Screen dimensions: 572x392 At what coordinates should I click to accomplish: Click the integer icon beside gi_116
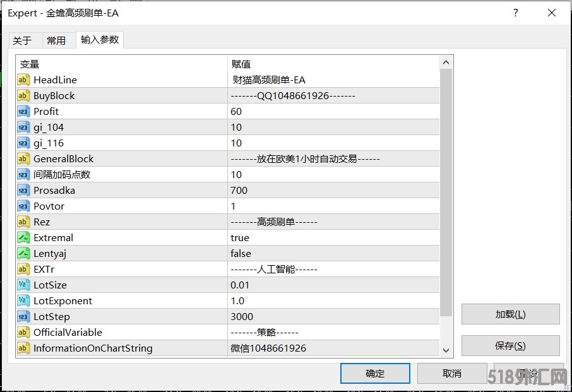point(23,143)
